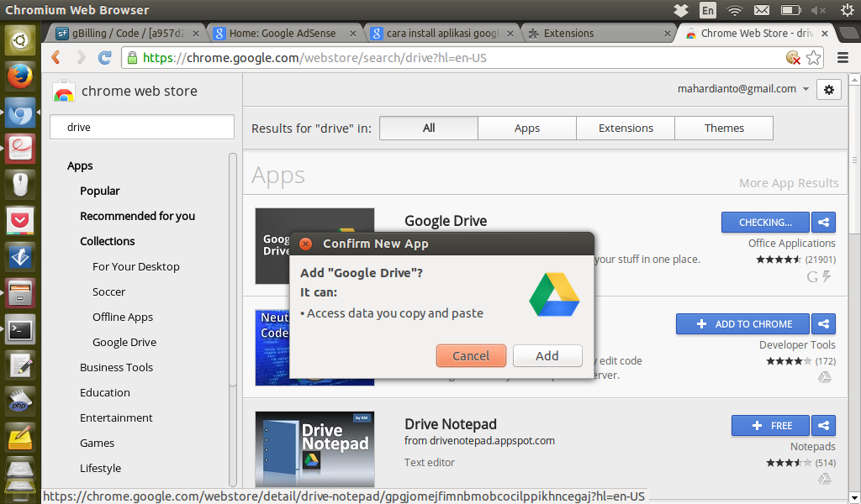Click FREE button for Drive Notepad
861x504 pixels.
[770, 425]
